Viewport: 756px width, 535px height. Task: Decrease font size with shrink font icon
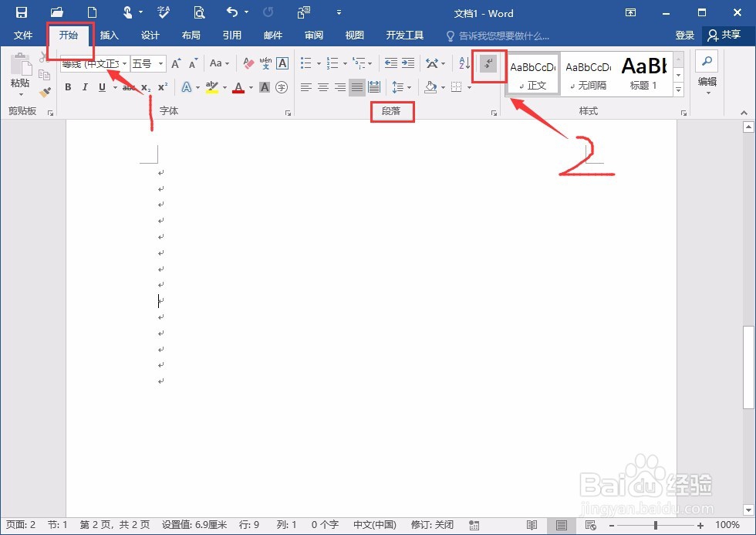pyautogui.click(x=193, y=63)
